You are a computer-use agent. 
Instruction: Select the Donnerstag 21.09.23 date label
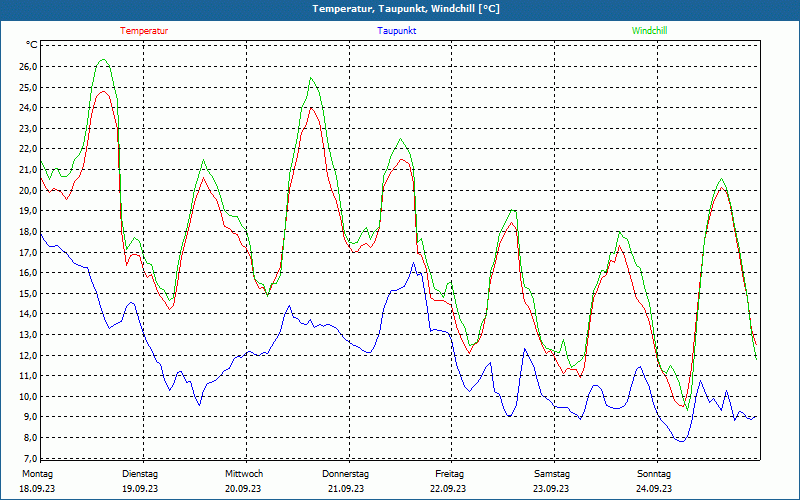(x=345, y=481)
